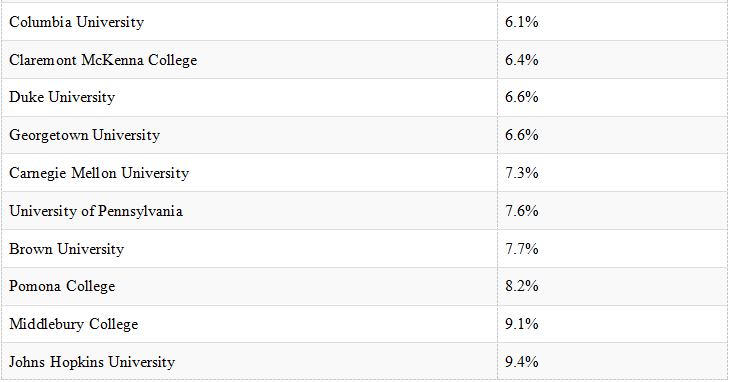Click the 7.6% value cell
Viewport: 730px width, 382px height.
613,210
